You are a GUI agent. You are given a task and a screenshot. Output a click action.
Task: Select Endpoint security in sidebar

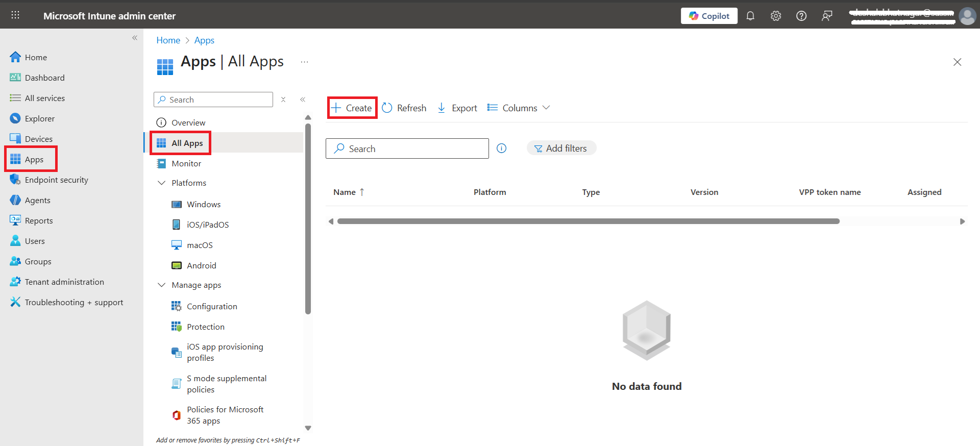(x=56, y=180)
